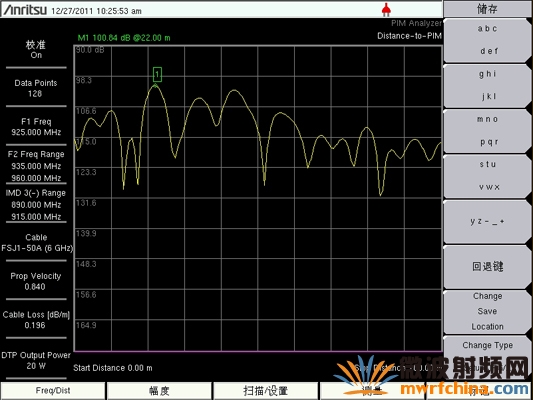Click the Anritsu logo
This screenshot has width=533, height=400.
point(24,10)
